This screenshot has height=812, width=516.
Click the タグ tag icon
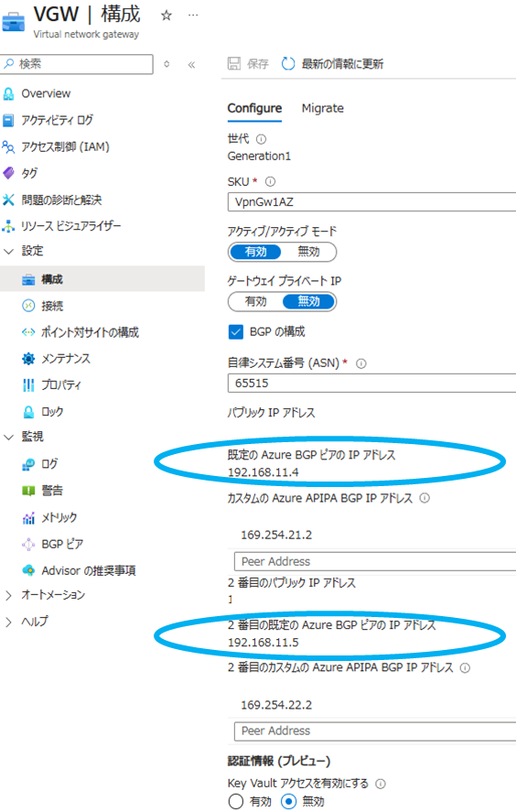pos(9,173)
